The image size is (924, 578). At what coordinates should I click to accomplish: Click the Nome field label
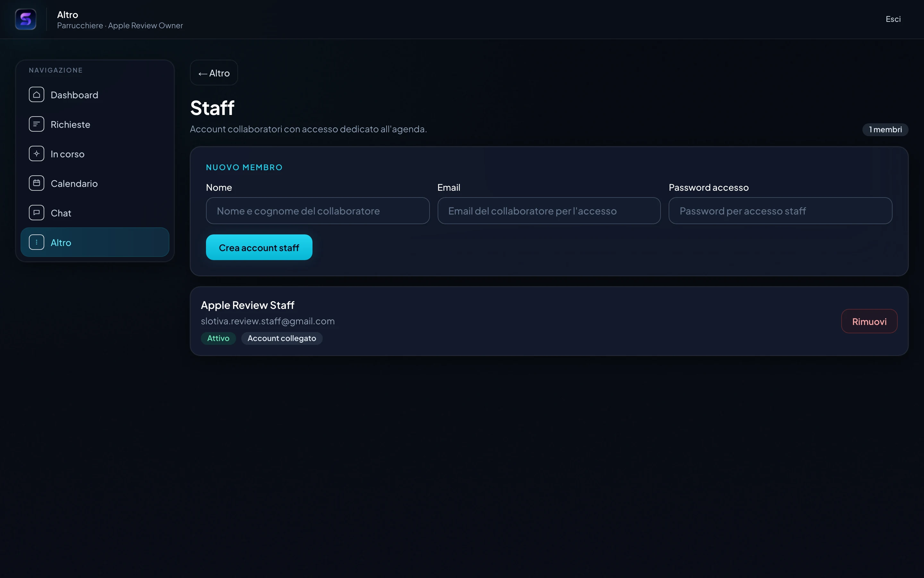219,187
